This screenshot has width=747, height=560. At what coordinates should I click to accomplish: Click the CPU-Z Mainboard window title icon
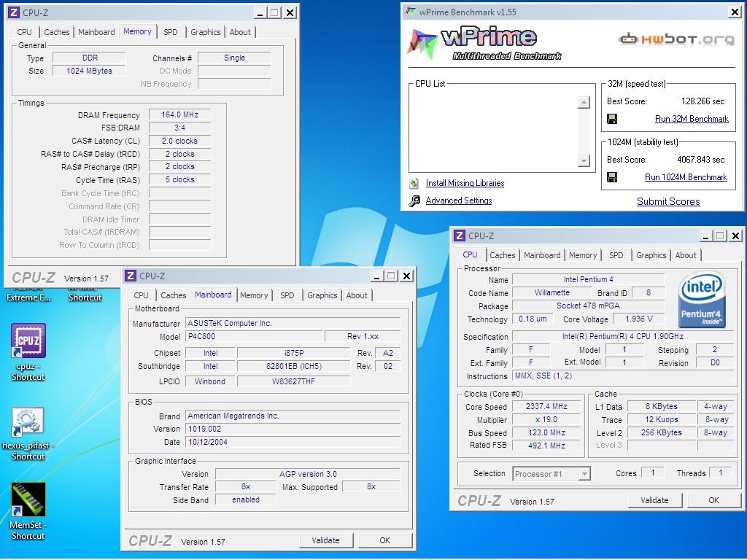pos(131,276)
